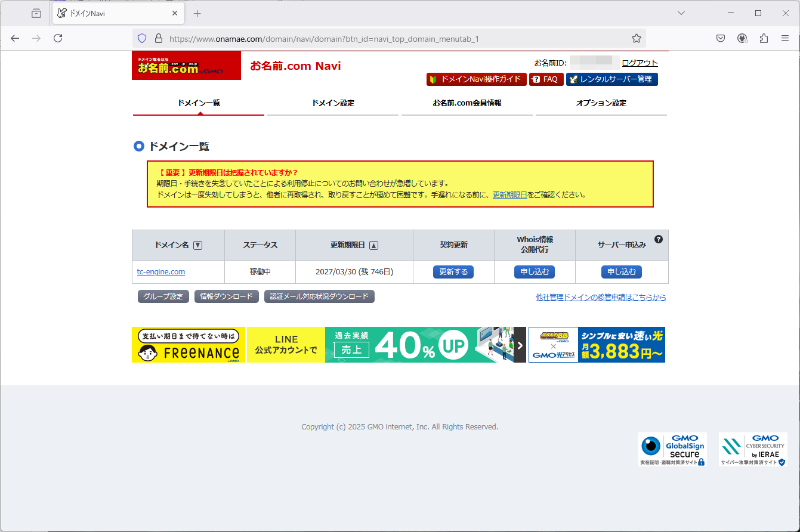Advance the banner carousel with next arrow

point(520,345)
